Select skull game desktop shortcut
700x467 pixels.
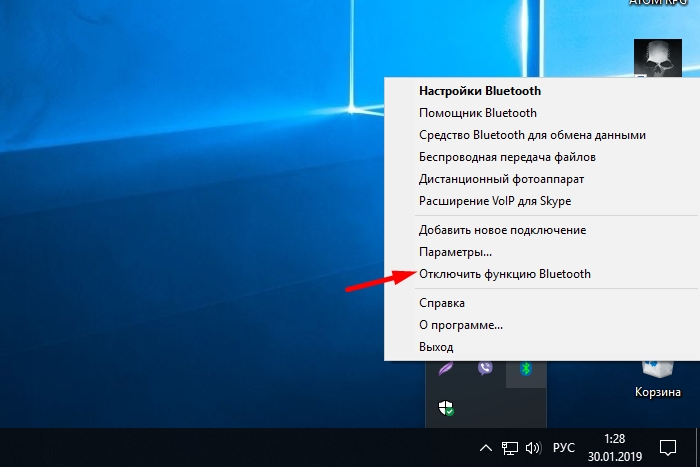click(658, 58)
